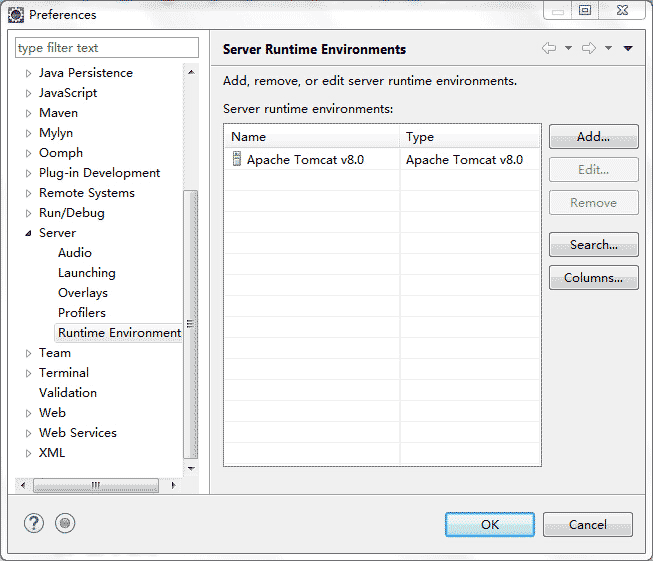Select Profilers under Server

81,313
